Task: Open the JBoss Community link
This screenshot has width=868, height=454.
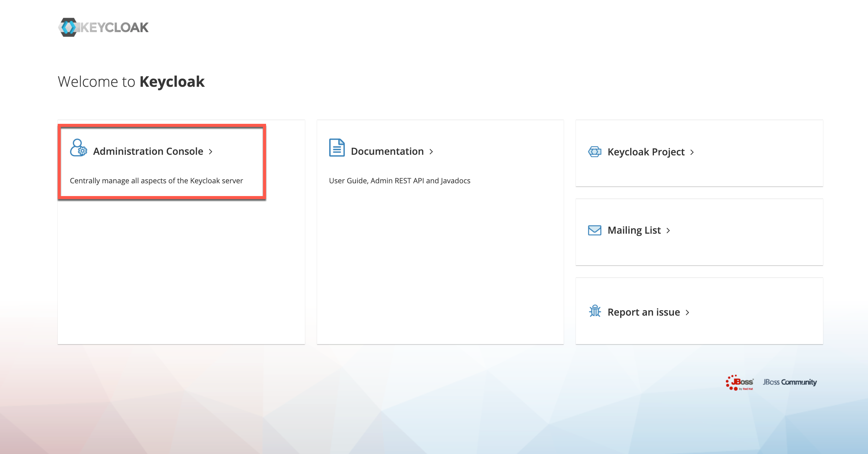Action: point(790,382)
